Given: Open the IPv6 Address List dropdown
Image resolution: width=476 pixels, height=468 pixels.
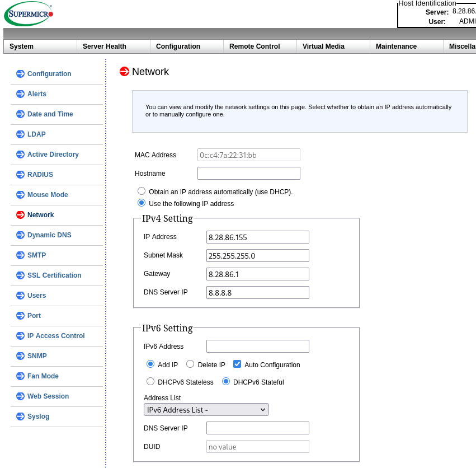Looking at the screenshot, I should 206,410.
